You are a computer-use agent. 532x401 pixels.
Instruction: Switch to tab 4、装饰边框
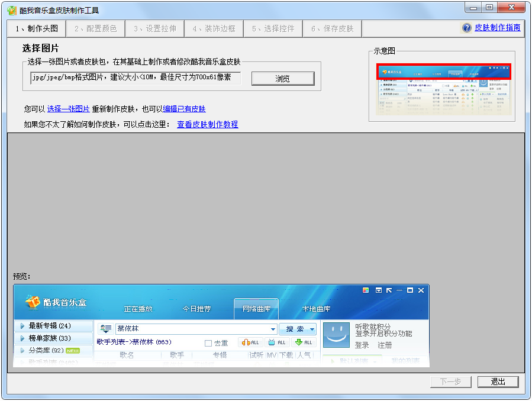pos(214,29)
